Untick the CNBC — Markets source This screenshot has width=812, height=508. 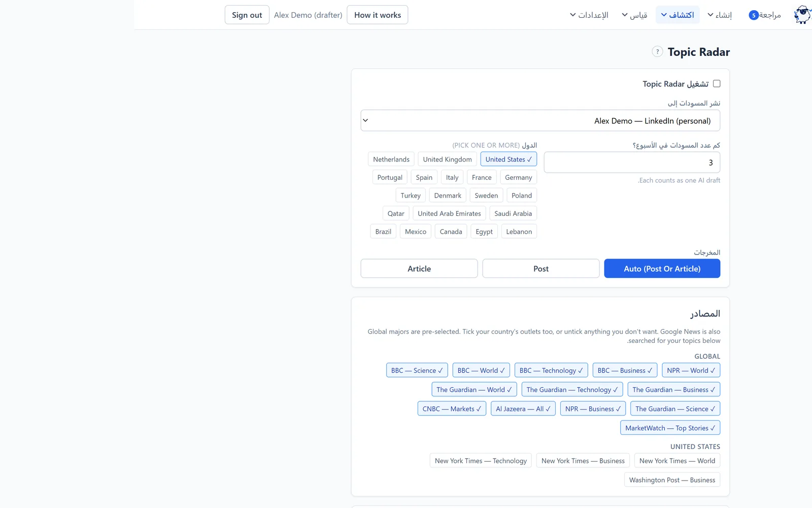(x=452, y=409)
